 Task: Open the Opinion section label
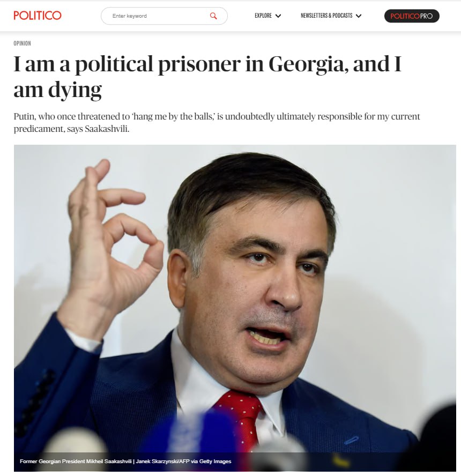(x=22, y=43)
